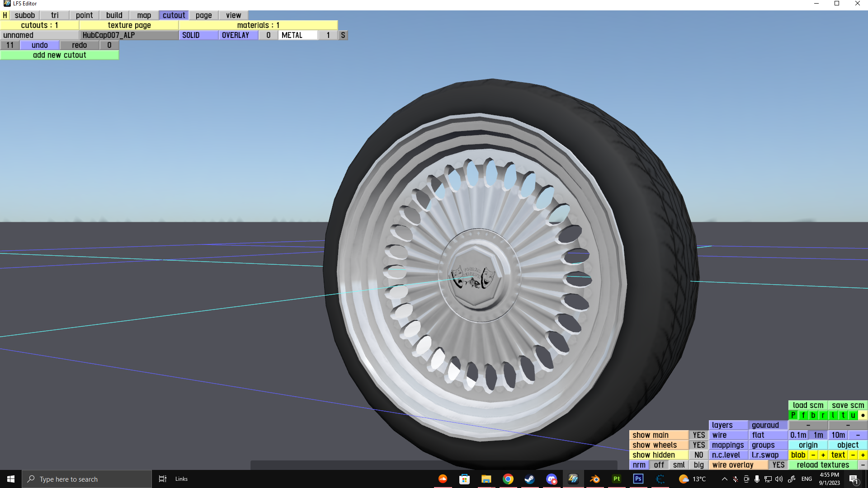Select the 10m grid scale option
Viewport: 868px width, 488px height.
(x=838, y=435)
